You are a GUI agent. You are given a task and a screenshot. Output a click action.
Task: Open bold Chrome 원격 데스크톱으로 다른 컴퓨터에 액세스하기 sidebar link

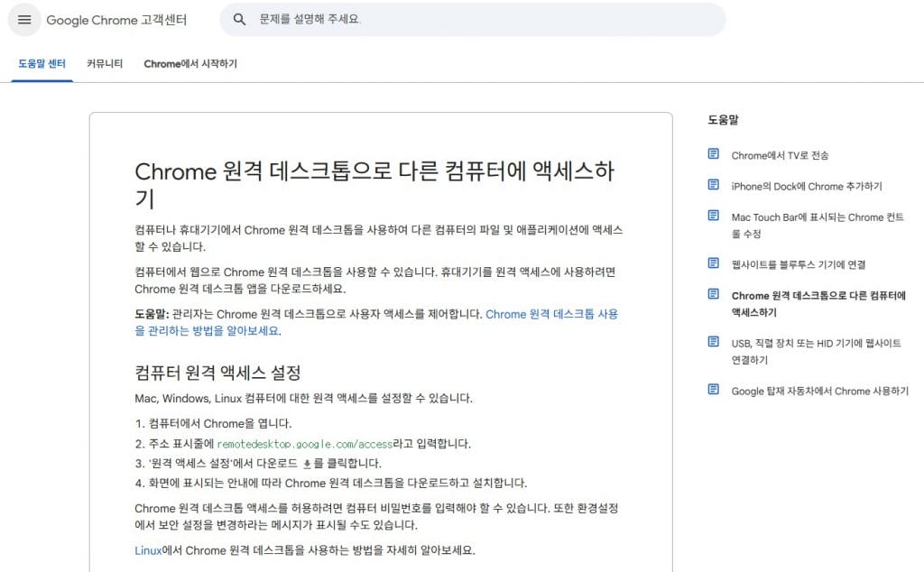click(x=818, y=304)
